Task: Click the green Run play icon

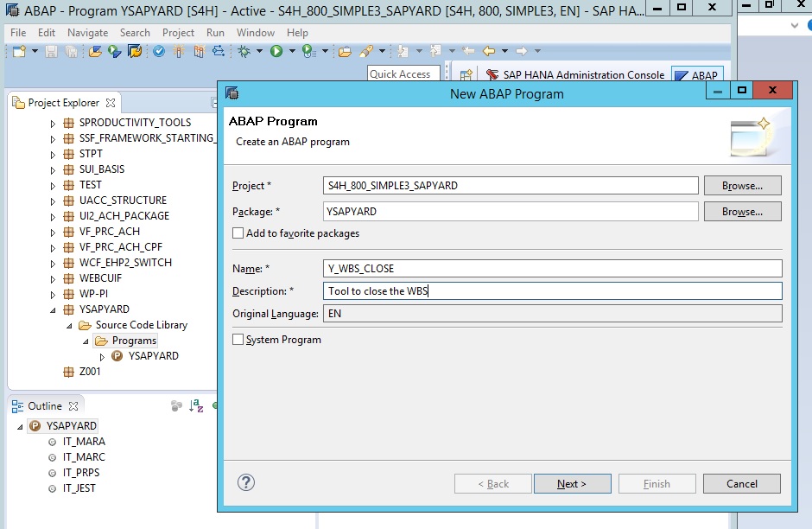Action: click(276, 51)
